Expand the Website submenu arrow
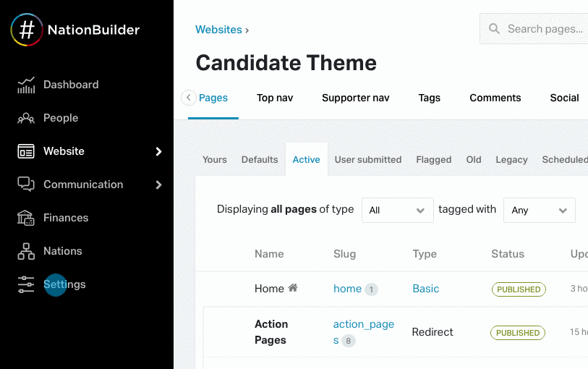This screenshot has height=369, width=588. coord(159,151)
